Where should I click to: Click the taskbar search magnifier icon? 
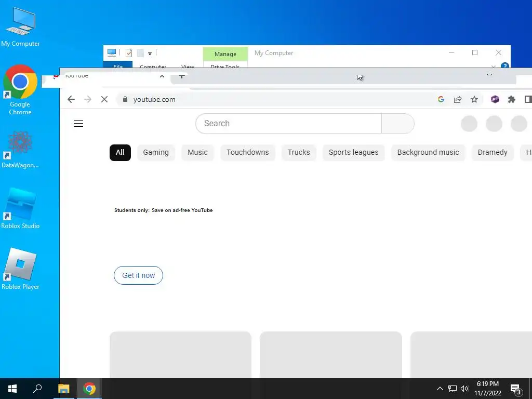coord(37,389)
